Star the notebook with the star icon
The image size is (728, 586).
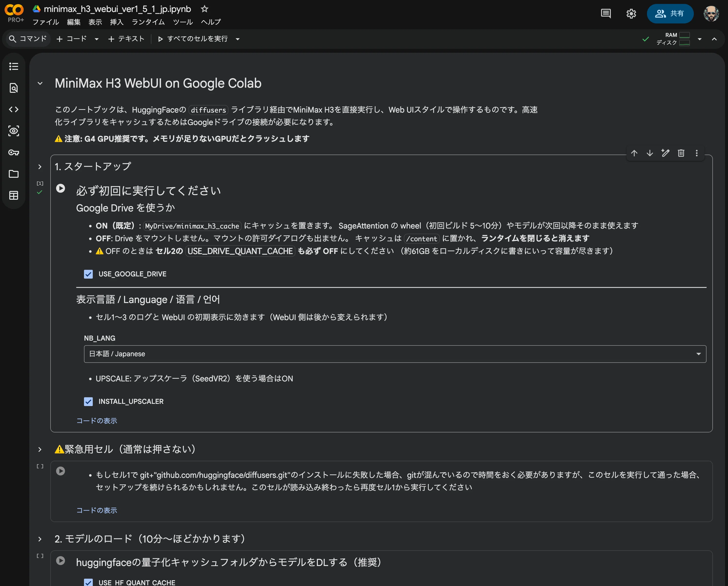coord(204,9)
